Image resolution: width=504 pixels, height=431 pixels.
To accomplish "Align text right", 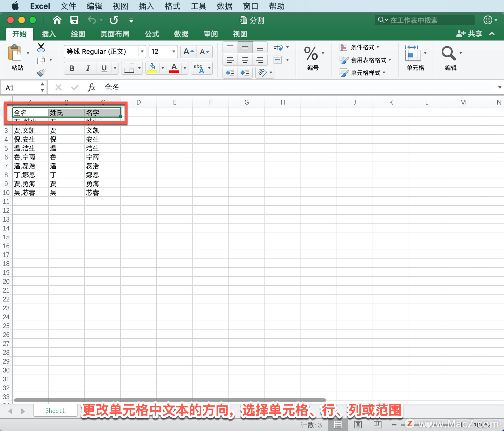I will pyautogui.click(x=260, y=60).
